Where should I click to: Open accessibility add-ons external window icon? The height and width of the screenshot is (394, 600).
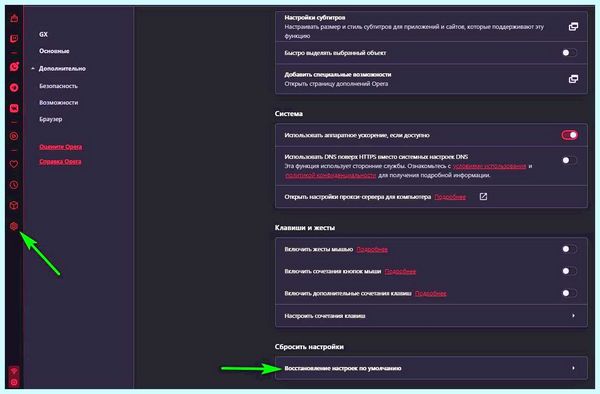point(573,79)
